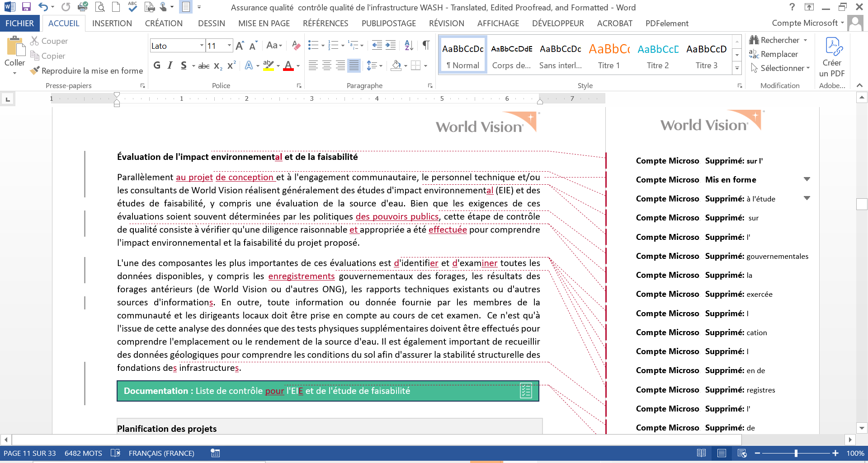The image size is (868, 463).
Task: Run spelling check from the quick access toolbar
Action: pyautogui.click(x=132, y=7)
